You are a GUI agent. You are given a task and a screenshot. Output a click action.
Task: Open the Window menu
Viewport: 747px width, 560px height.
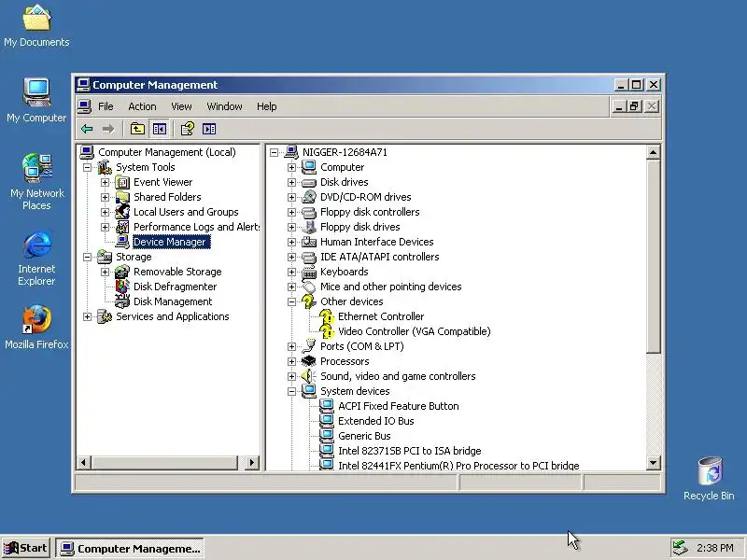224,106
